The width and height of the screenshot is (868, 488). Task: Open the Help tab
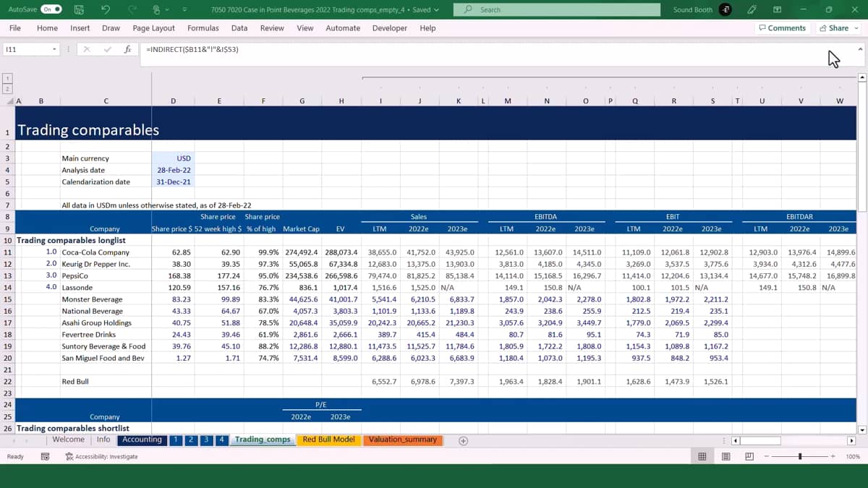point(427,28)
